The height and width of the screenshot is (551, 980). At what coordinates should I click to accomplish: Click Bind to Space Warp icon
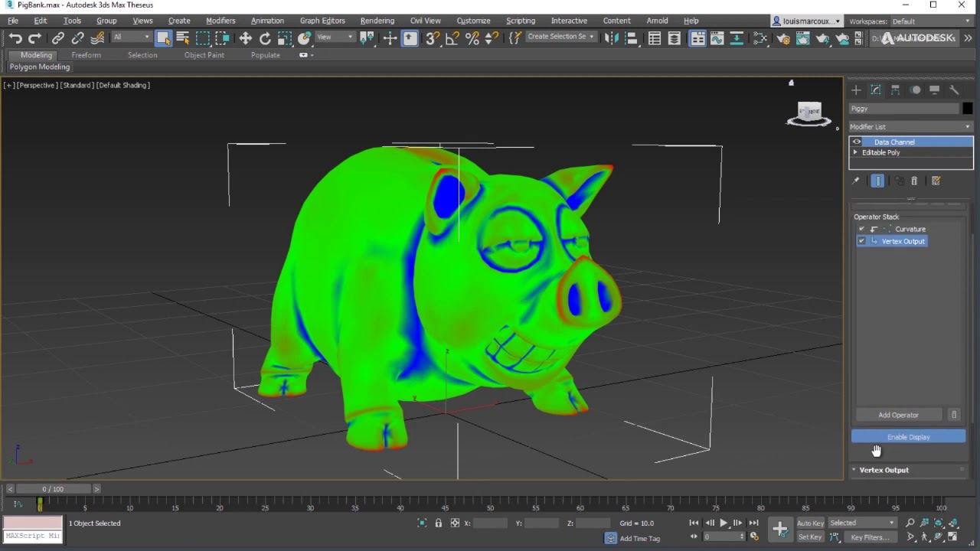click(97, 38)
